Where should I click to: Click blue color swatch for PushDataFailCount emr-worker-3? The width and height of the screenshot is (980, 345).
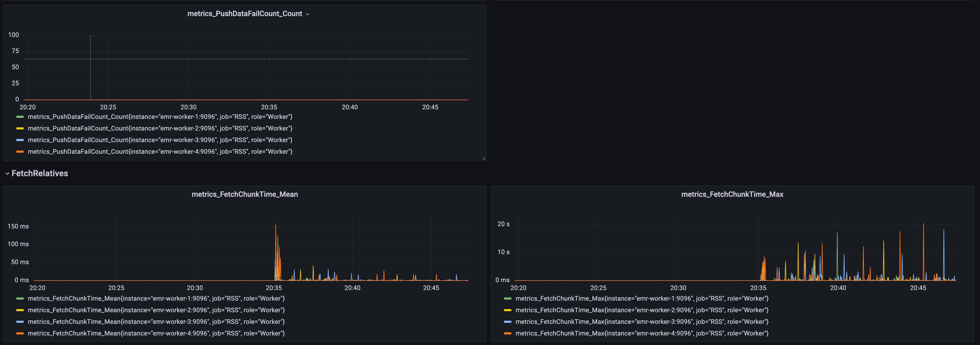click(x=20, y=140)
